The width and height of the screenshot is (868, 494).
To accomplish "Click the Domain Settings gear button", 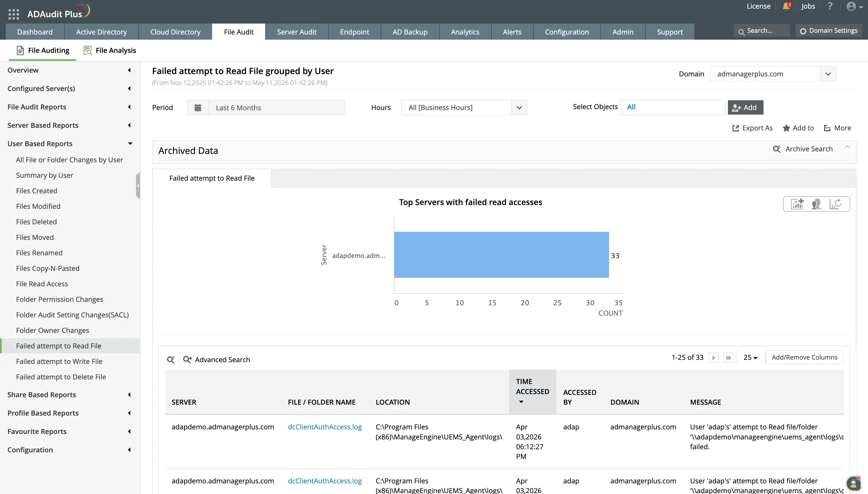I will (x=828, y=30).
